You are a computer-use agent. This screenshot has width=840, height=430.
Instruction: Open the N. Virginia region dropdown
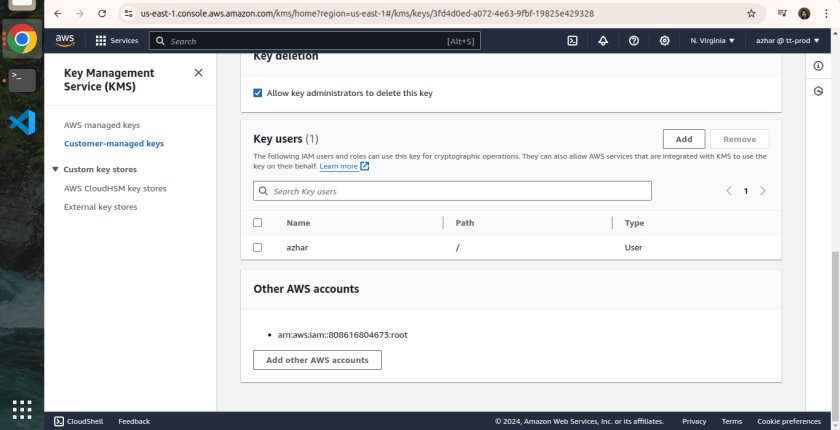712,41
